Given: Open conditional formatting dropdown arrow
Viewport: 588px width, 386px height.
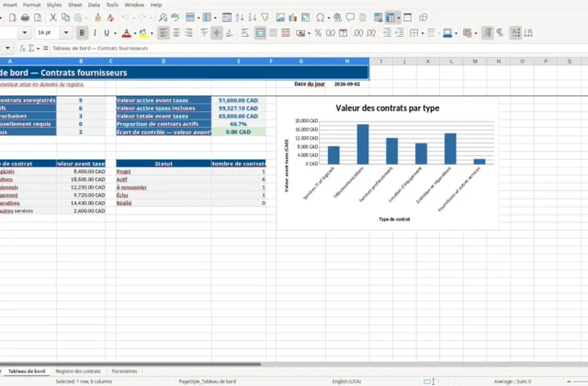Looking at the screenshot, I should (476, 33).
